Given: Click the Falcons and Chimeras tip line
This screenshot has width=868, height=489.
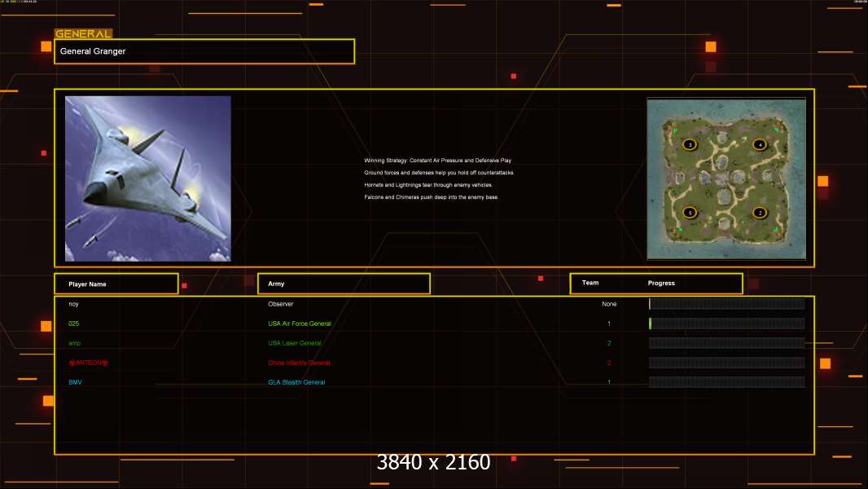Looking at the screenshot, I should point(432,197).
